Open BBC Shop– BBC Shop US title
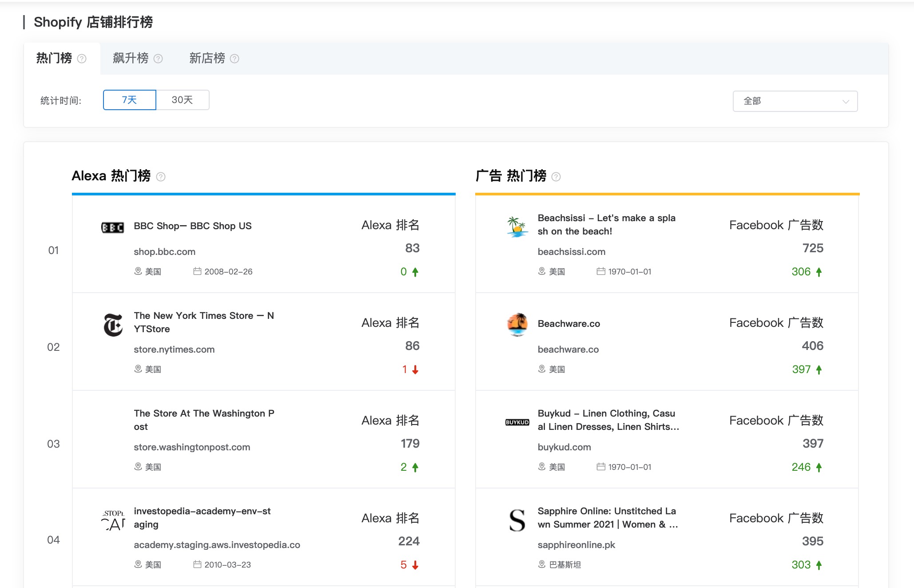914x588 pixels. 193,226
